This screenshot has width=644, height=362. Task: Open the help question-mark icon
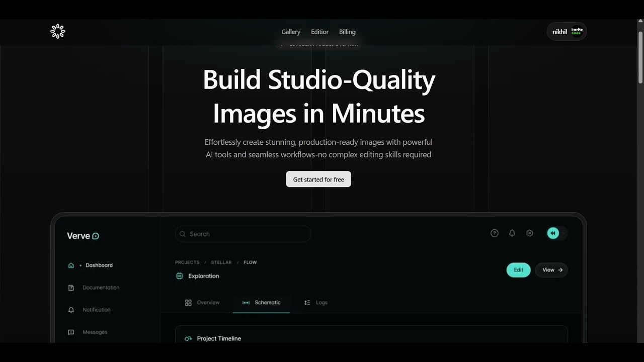[495, 233]
